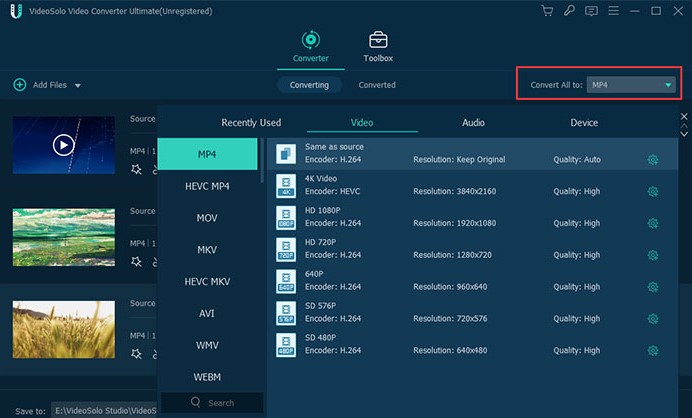The width and height of the screenshot is (692, 418).
Task: Click the Converter icon
Action: 310,41
